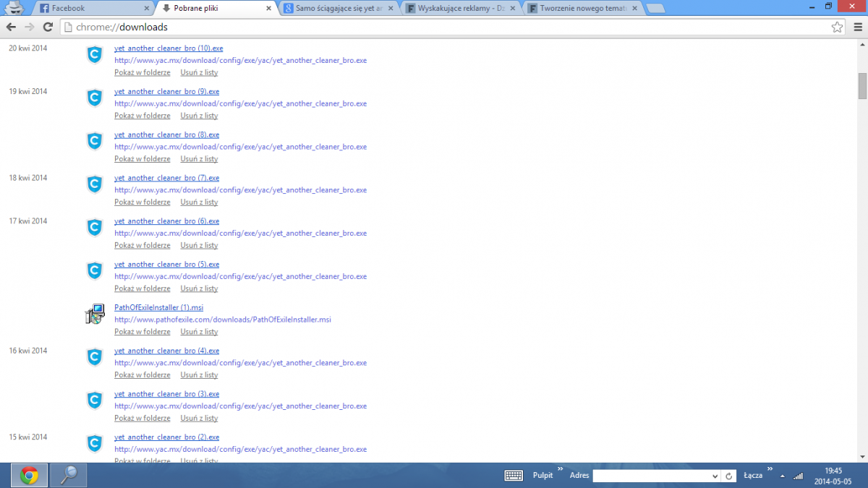
Task: Click the 20 kwi 2014 date label
Action: click(x=28, y=48)
